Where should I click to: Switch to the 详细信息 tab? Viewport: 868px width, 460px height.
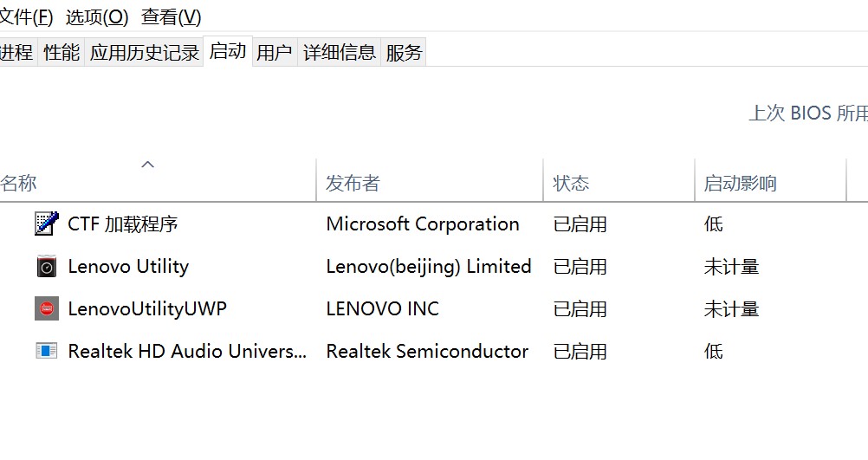pos(340,53)
